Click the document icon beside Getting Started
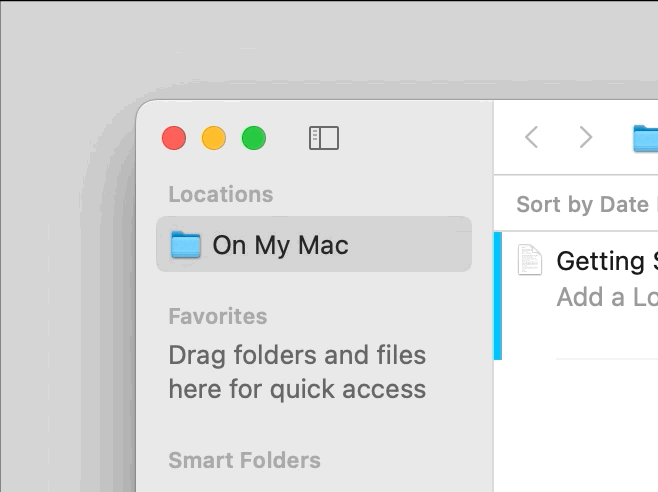Viewport: 658px width, 492px height. click(x=530, y=259)
